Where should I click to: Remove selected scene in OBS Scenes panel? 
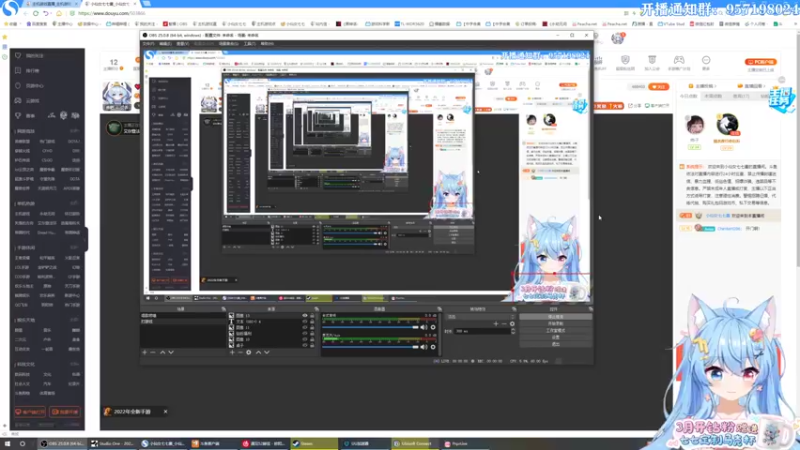(x=153, y=352)
